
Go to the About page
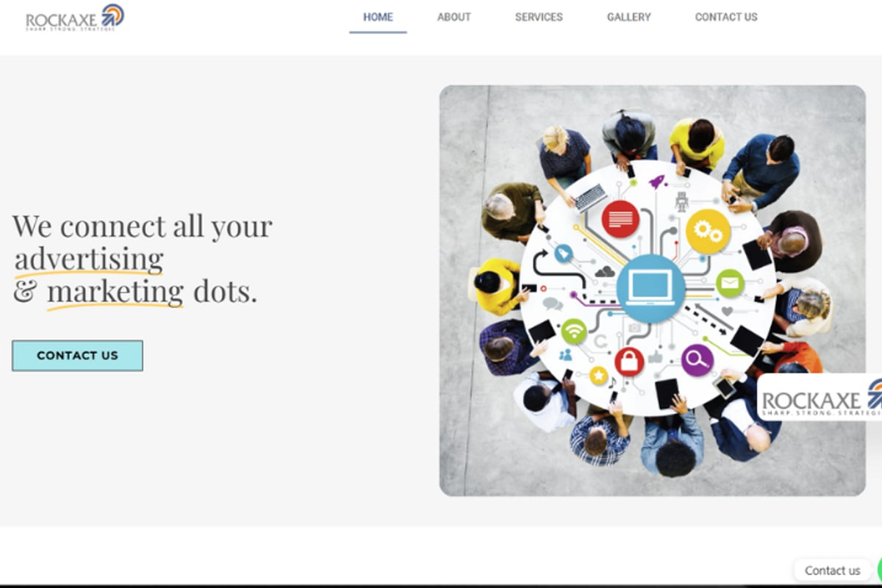453,17
